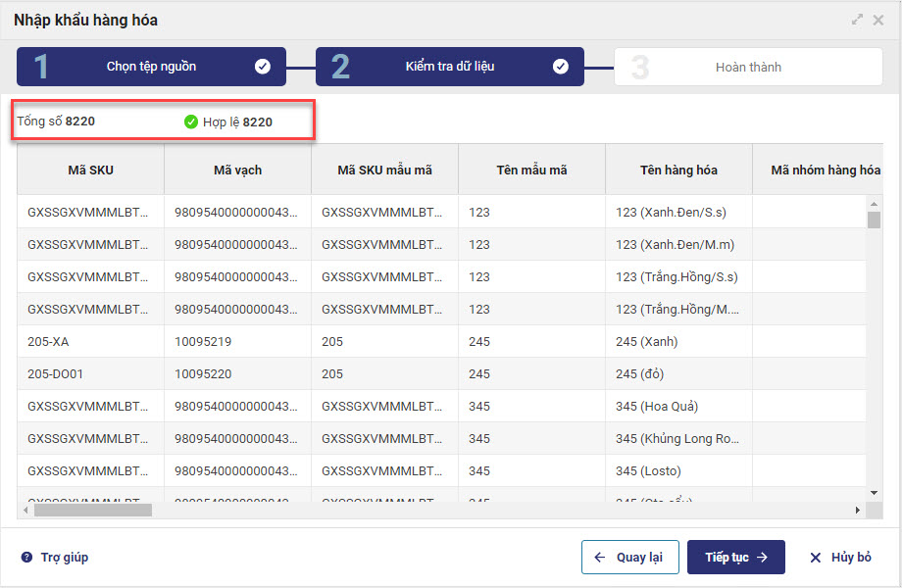This screenshot has width=902, height=588.
Task: Select step 2 Kiểm tra dữ liệu
Action: coord(449,67)
